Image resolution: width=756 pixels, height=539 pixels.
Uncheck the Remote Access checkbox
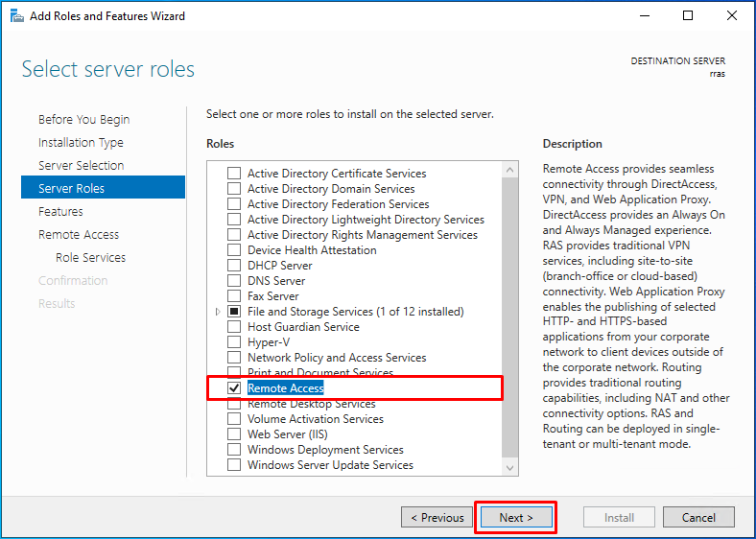point(234,388)
